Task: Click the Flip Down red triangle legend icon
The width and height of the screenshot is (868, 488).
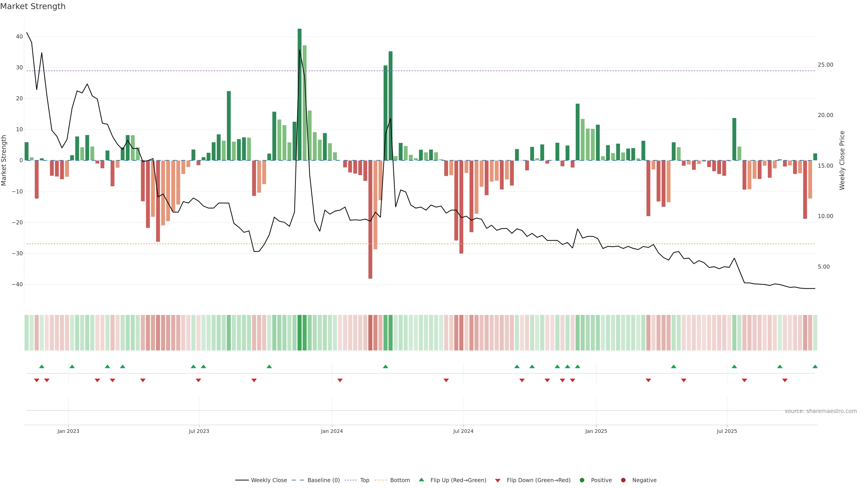Action: click(498, 481)
